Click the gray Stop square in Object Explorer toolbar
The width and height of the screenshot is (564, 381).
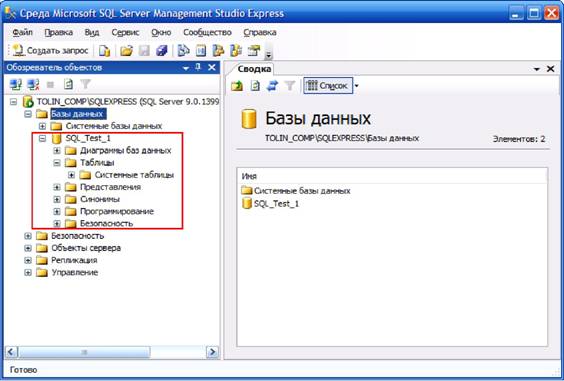pyautogui.click(x=50, y=85)
